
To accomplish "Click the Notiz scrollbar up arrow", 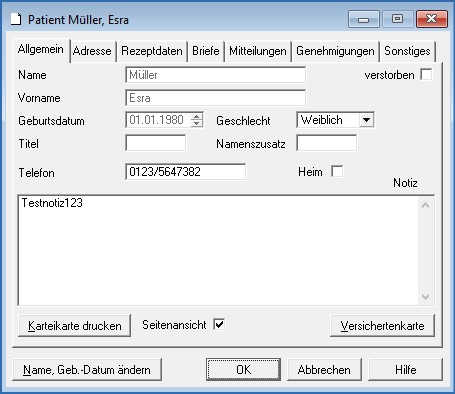I will point(426,205).
